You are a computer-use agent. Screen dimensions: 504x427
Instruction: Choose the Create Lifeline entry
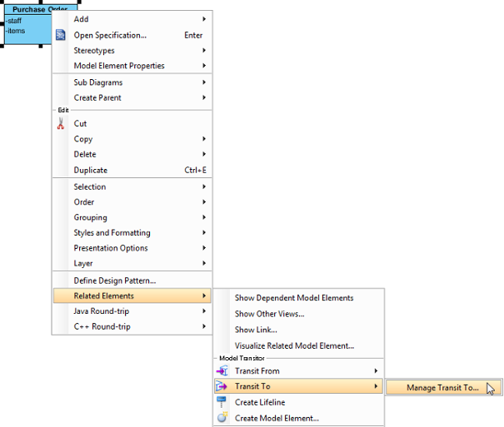299,402
